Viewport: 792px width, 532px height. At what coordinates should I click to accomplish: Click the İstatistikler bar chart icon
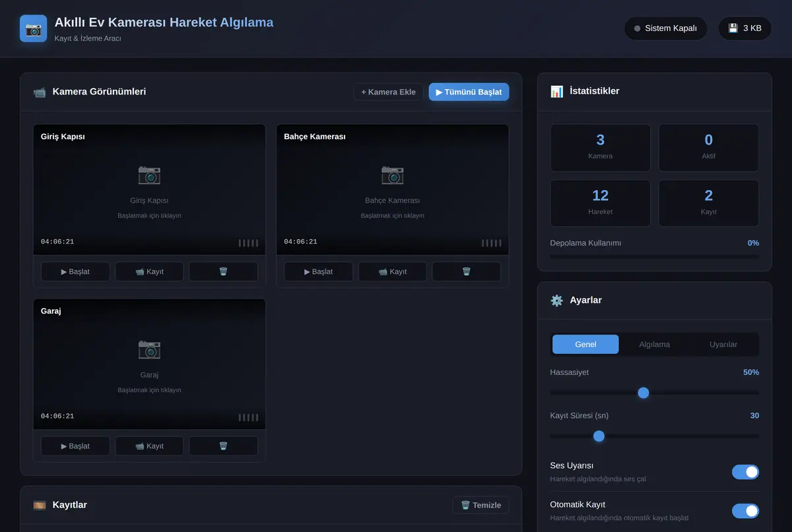(x=556, y=91)
